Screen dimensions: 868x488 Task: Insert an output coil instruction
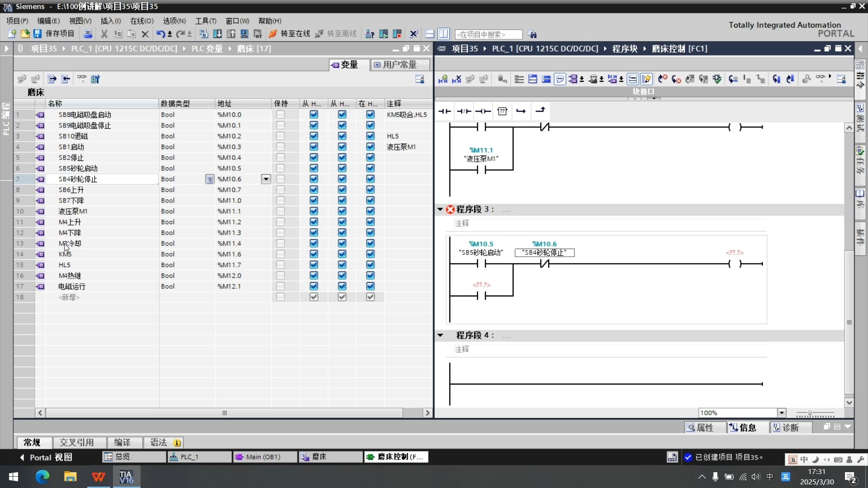[x=483, y=111]
